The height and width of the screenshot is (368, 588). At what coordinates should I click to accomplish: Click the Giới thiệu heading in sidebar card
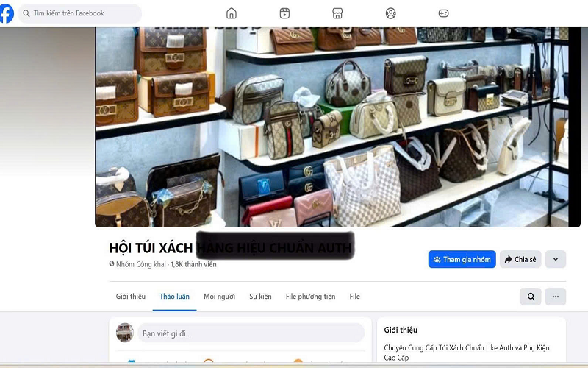[401, 330]
